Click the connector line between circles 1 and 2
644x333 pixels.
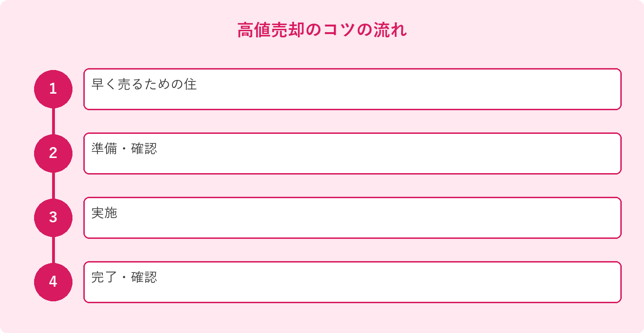point(53,122)
